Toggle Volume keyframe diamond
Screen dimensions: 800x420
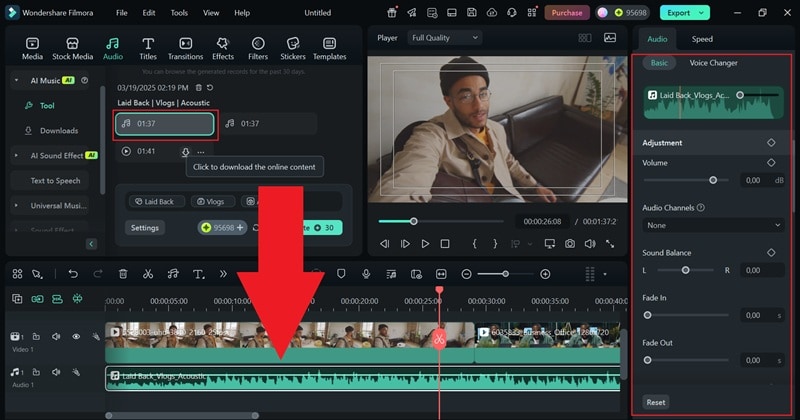[771, 163]
